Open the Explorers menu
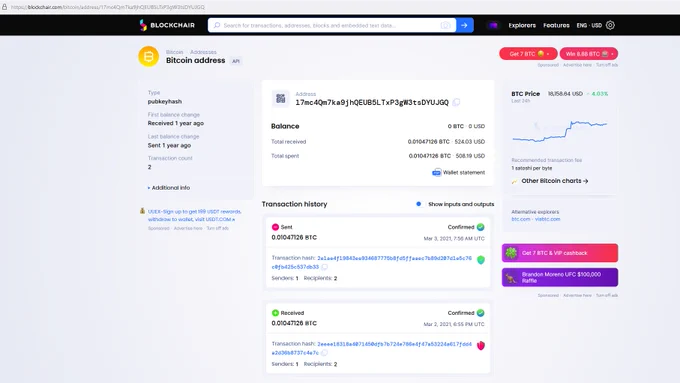This screenshot has width=680, height=383. (x=522, y=25)
